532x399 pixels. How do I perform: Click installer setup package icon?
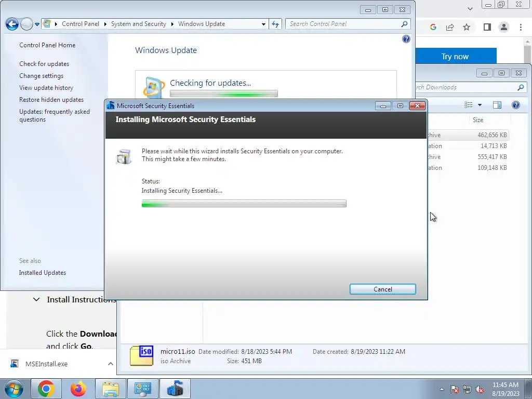(x=124, y=156)
